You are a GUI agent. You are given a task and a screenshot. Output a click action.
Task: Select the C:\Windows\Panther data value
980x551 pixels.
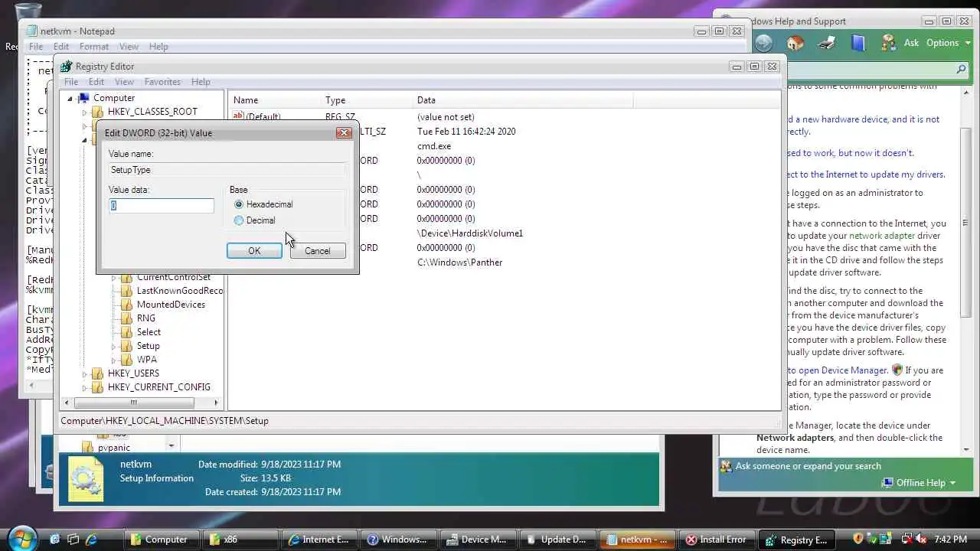tap(459, 262)
